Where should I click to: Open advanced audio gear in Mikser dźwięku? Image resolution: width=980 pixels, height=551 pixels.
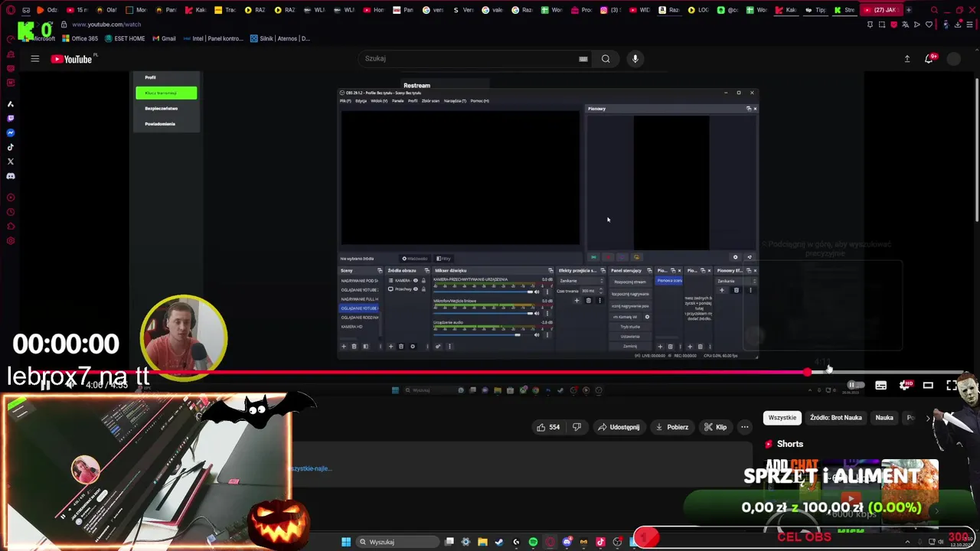click(438, 347)
